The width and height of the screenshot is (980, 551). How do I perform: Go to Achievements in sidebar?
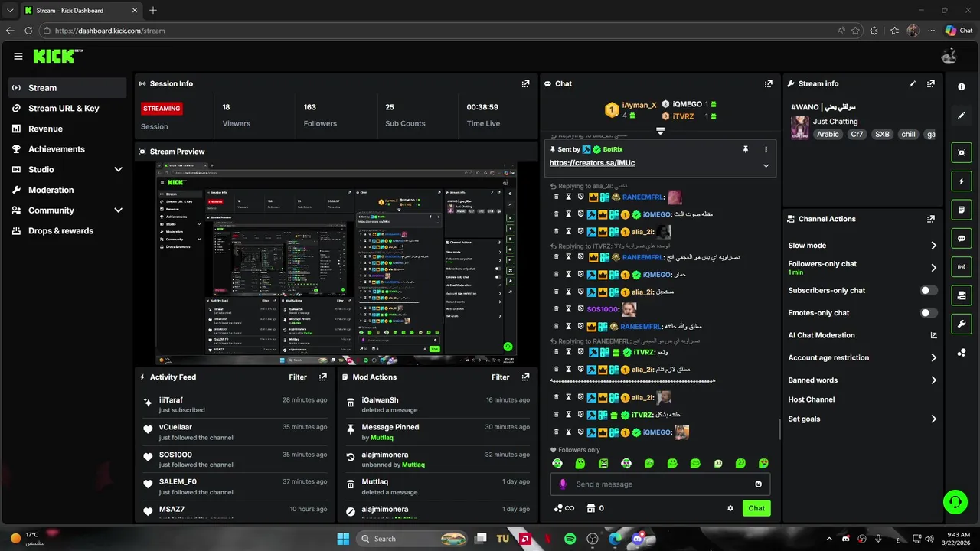pos(67,149)
